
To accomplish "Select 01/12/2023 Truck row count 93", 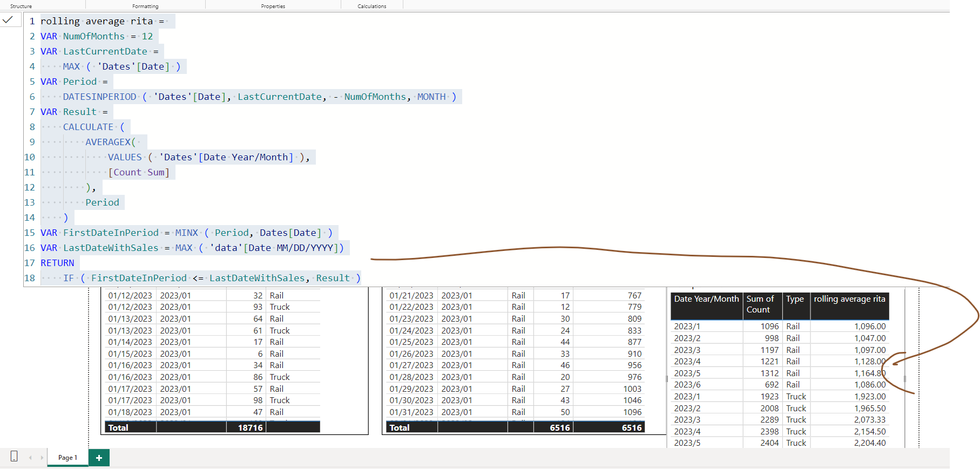I will [x=258, y=307].
